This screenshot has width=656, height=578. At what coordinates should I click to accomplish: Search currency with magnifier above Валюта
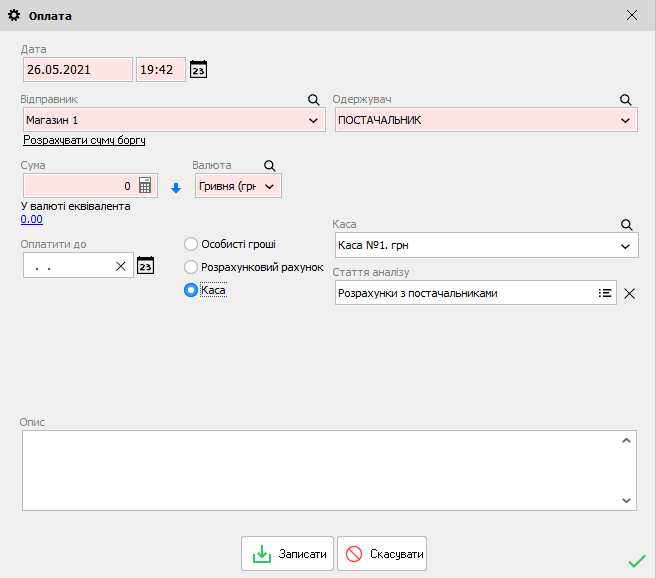pos(270,166)
